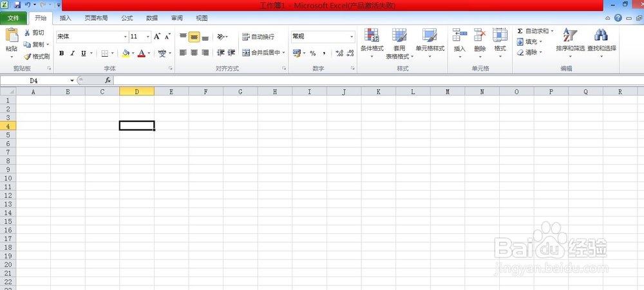This screenshot has width=644, height=290.
Task: Open the cells Format (格式) menu
Action: pos(500,43)
